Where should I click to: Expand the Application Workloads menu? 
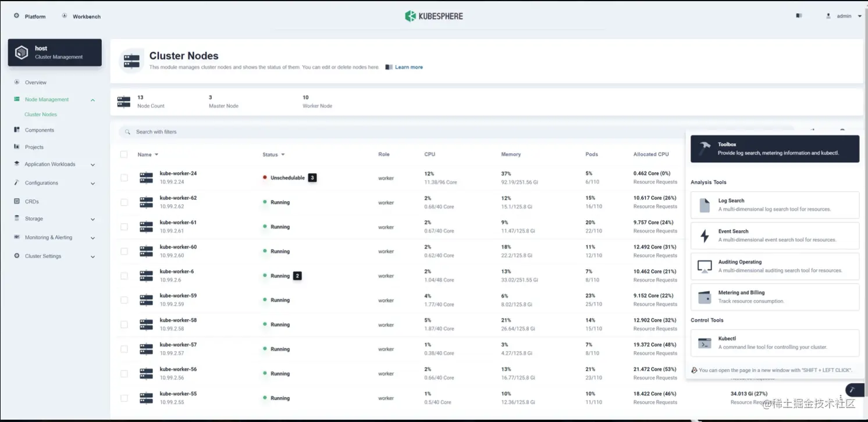click(93, 164)
